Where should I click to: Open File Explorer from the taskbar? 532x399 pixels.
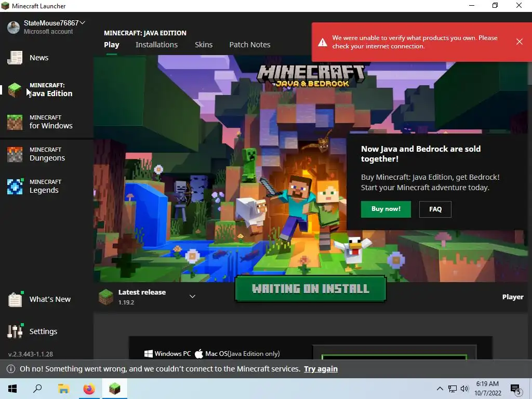[x=63, y=389]
